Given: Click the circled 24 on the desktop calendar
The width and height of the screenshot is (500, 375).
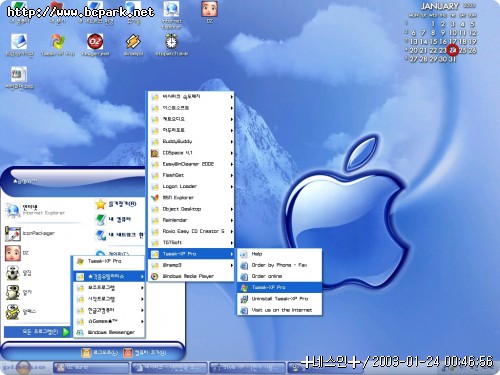Looking at the screenshot, I should point(452,50).
